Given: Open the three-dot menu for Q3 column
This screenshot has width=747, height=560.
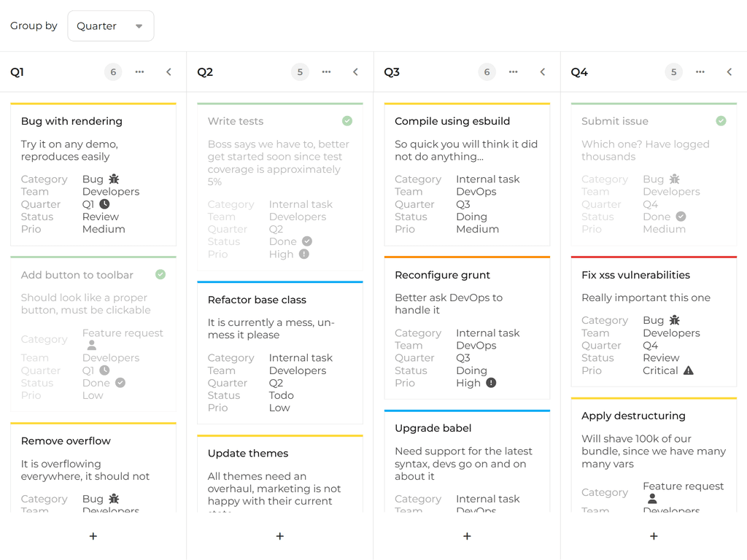Looking at the screenshot, I should click(513, 72).
